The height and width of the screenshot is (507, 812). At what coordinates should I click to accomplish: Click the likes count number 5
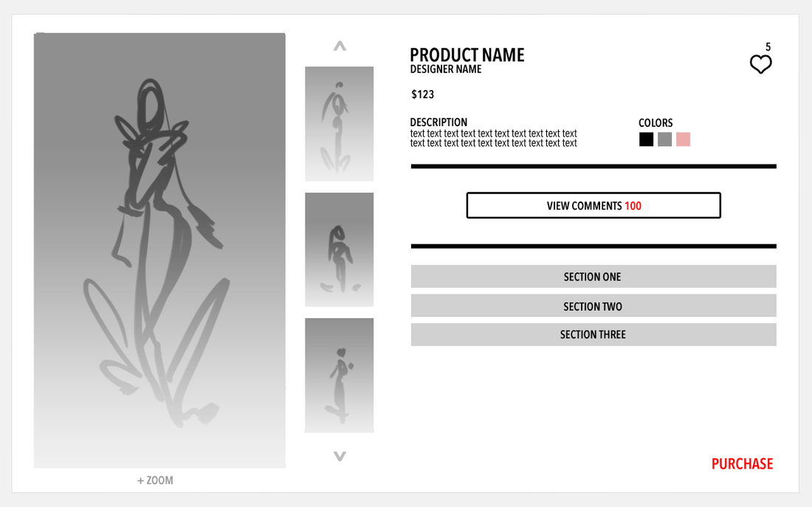768,47
